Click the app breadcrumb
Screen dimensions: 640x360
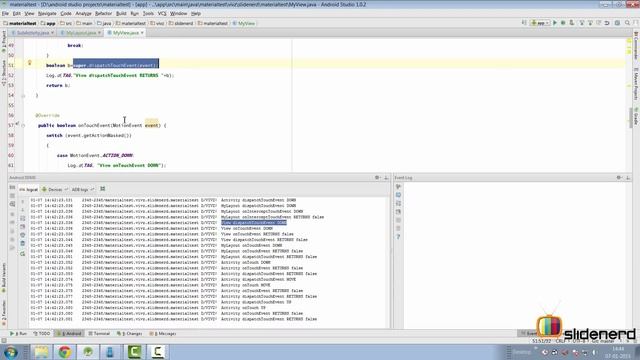pyautogui.click(x=48, y=23)
